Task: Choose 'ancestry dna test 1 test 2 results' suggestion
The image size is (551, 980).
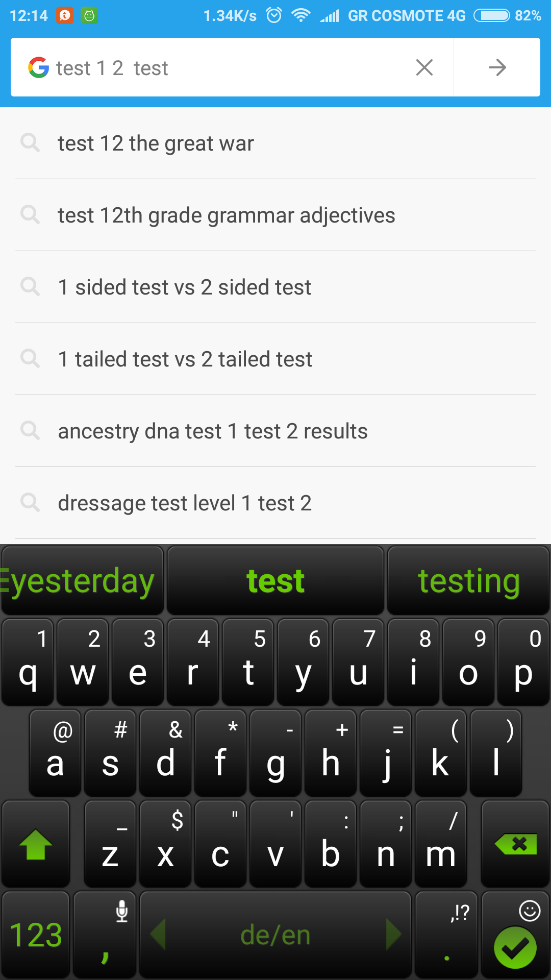Action: click(213, 431)
